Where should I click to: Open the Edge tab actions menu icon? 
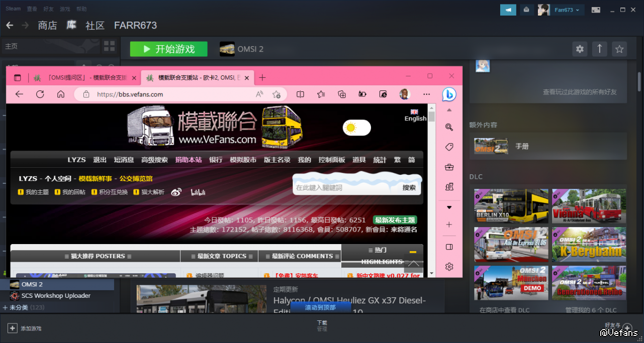[x=18, y=78]
